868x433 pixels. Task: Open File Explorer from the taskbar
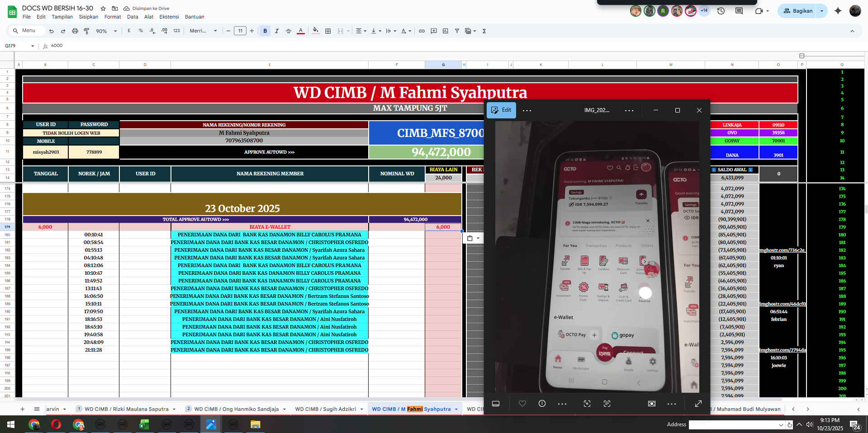pyautogui.click(x=255, y=424)
